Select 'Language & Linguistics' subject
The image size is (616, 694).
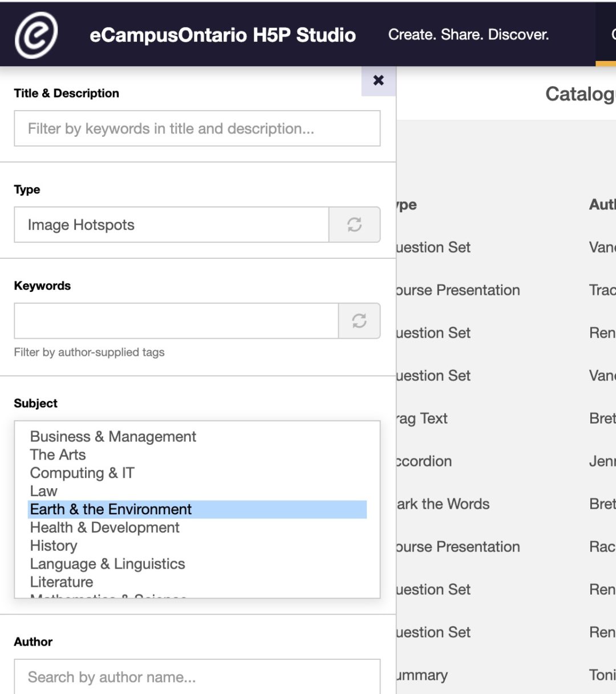(x=107, y=564)
